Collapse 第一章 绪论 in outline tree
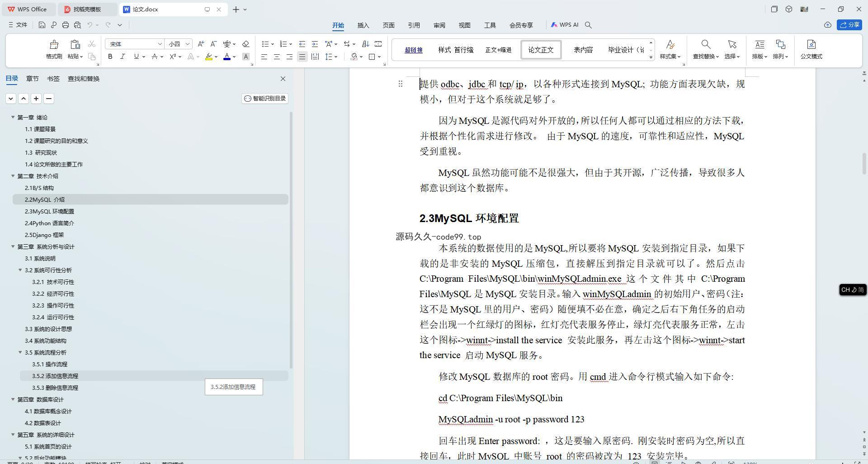 (13, 117)
